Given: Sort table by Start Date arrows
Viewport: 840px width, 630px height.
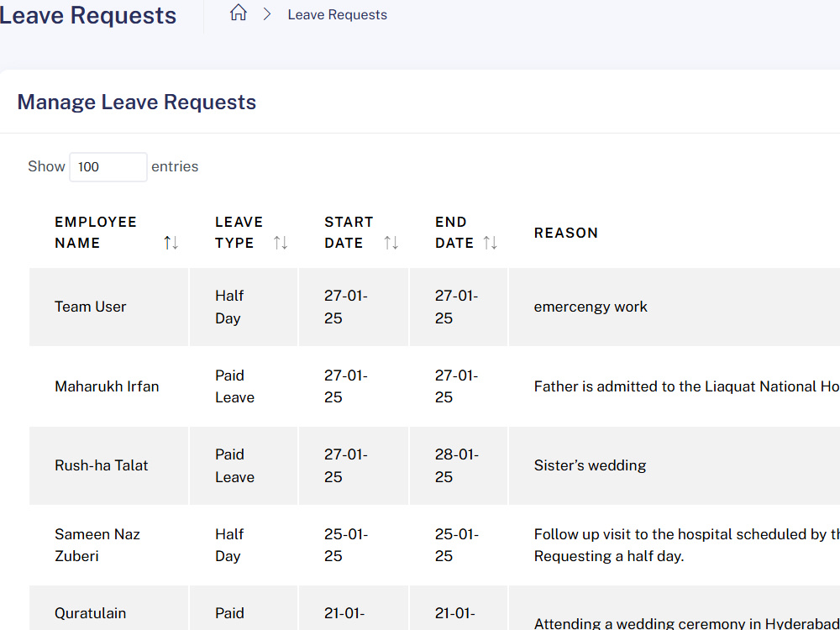Looking at the screenshot, I should click(391, 243).
